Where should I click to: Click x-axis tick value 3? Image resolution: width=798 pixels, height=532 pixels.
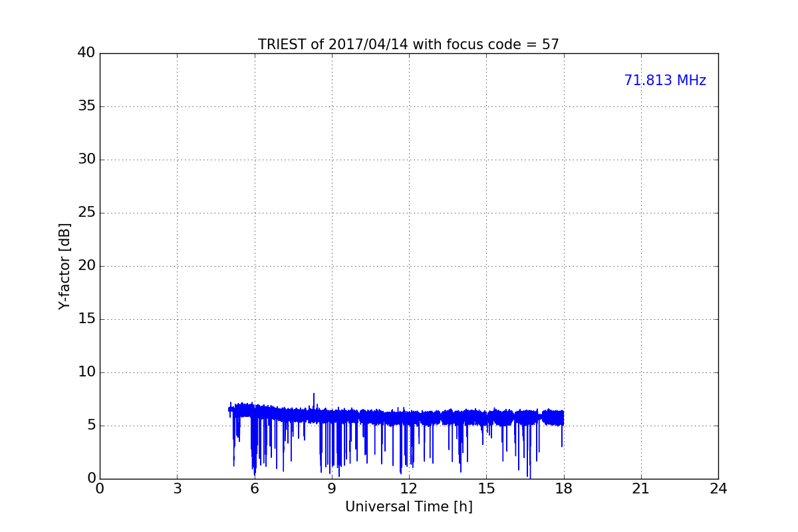(177, 489)
